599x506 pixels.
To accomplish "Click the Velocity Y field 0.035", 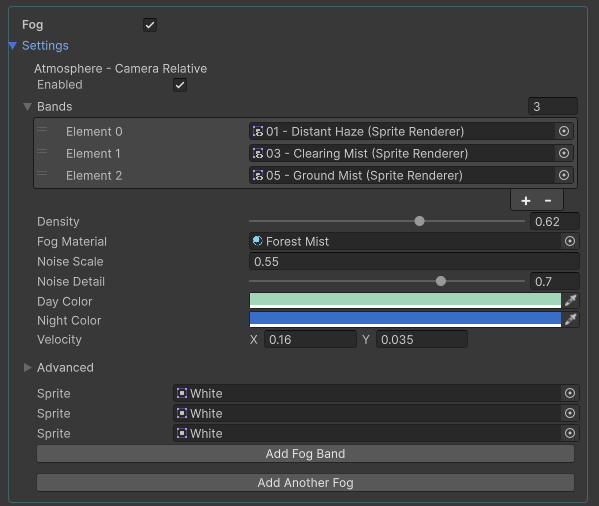I will (x=422, y=339).
